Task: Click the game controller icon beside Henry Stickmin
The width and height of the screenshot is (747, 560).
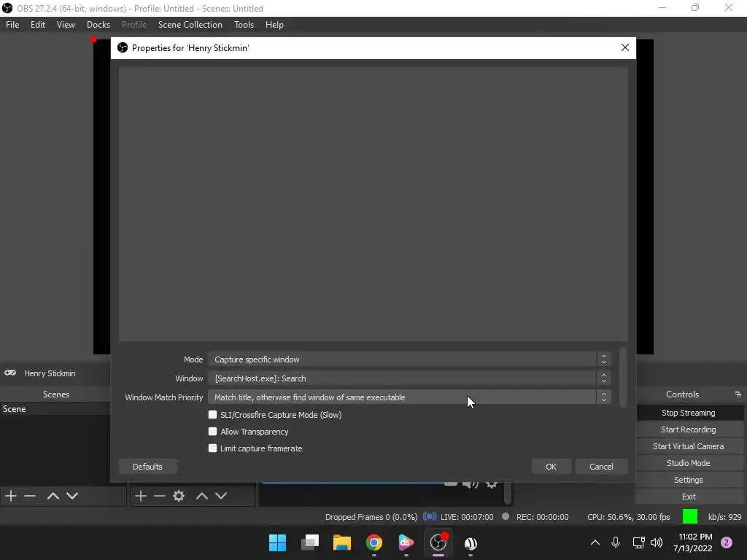Action: 10,373
